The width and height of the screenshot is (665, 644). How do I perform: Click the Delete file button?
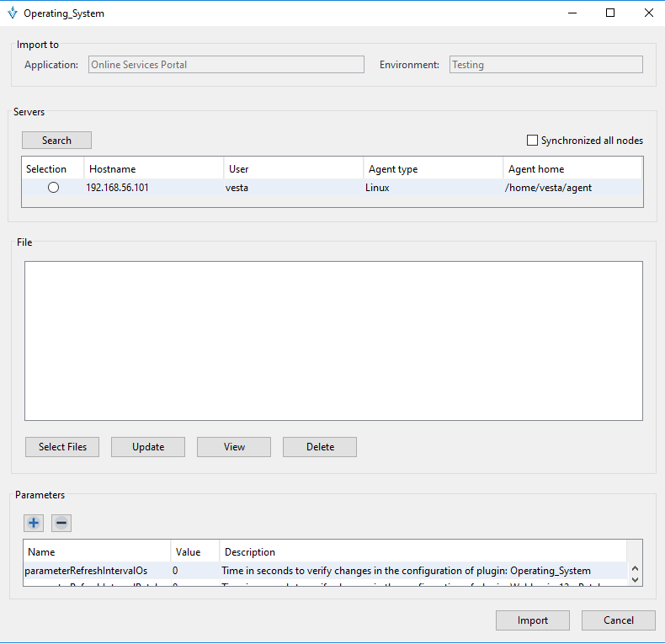[320, 447]
